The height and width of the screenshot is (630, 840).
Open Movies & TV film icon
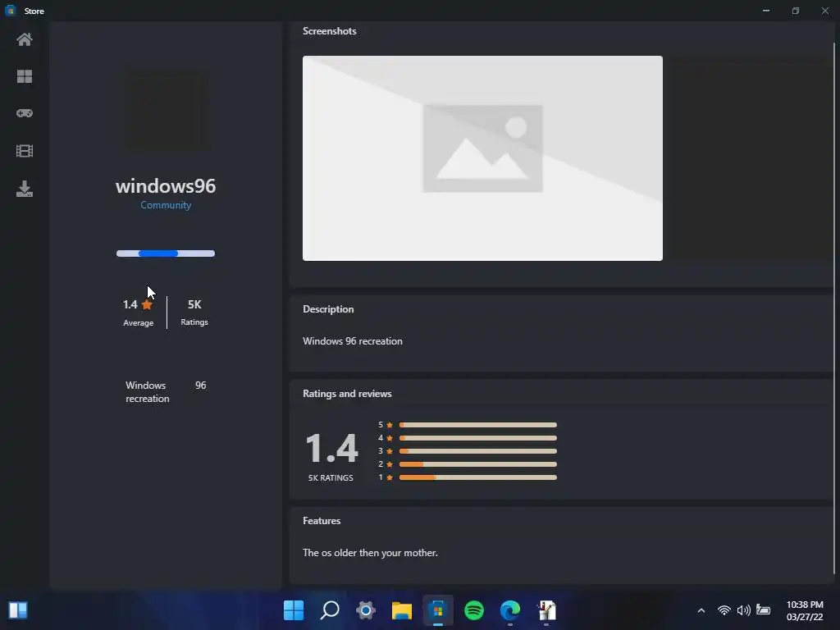coord(24,151)
